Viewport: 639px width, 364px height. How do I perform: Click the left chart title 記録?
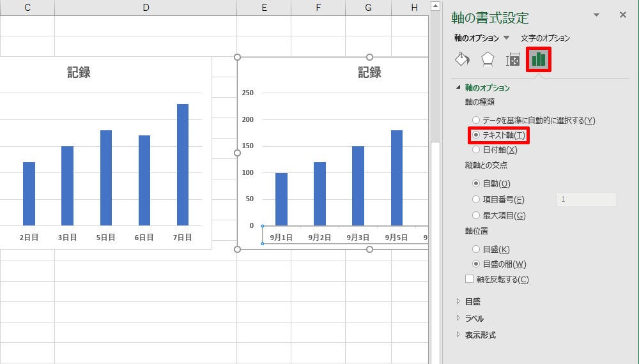[x=79, y=72]
